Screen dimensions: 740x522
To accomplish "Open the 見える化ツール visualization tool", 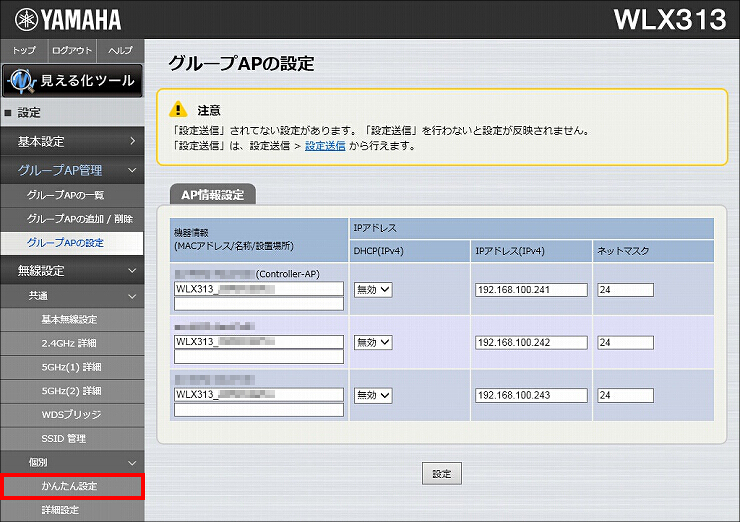I will [72, 81].
